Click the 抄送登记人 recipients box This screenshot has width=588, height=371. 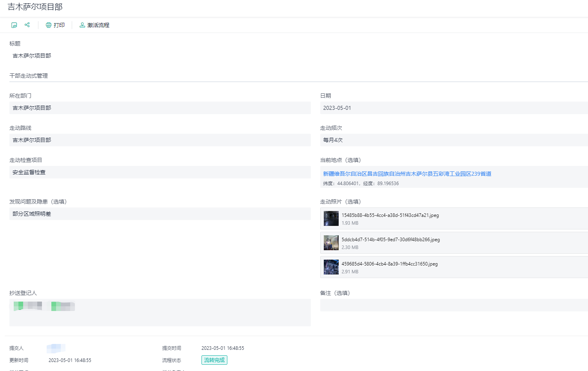160,313
